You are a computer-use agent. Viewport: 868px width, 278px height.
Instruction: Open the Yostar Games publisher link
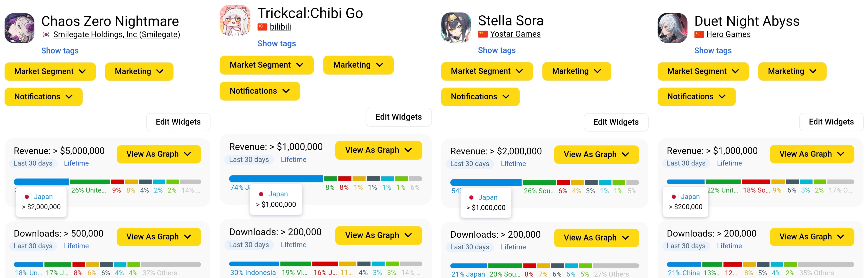click(515, 34)
